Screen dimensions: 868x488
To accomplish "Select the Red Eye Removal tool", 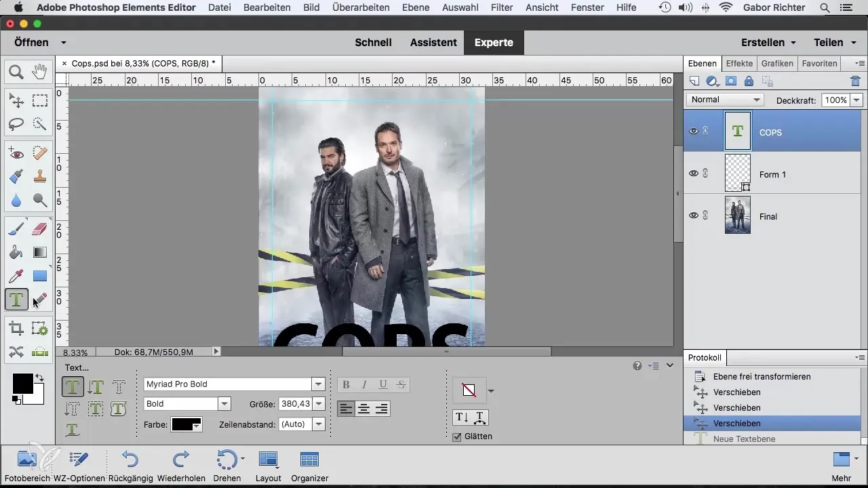I will click(x=16, y=154).
